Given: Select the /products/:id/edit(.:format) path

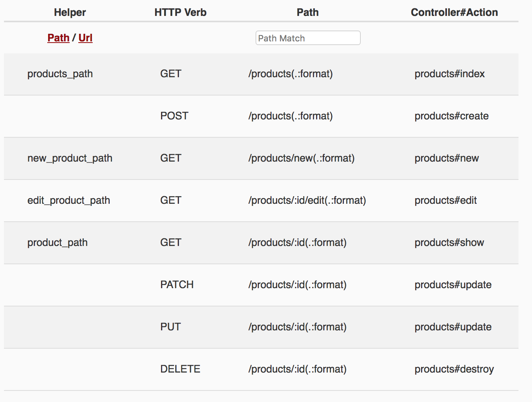Looking at the screenshot, I should point(307,201).
